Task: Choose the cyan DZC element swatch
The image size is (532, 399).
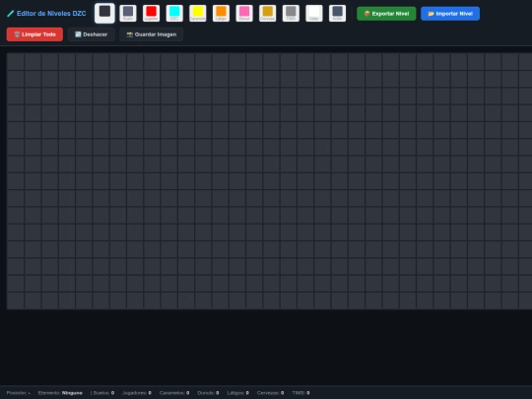Action: (x=174, y=13)
